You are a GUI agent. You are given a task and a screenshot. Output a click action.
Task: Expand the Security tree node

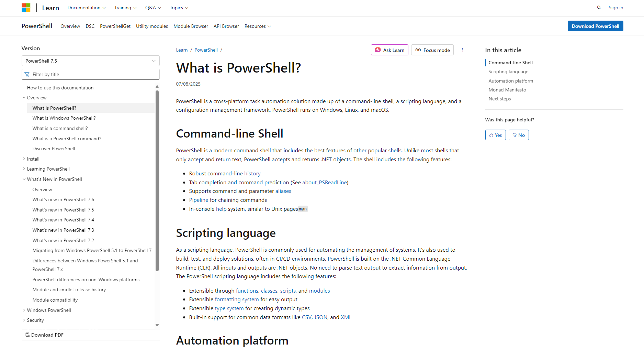[24, 320]
